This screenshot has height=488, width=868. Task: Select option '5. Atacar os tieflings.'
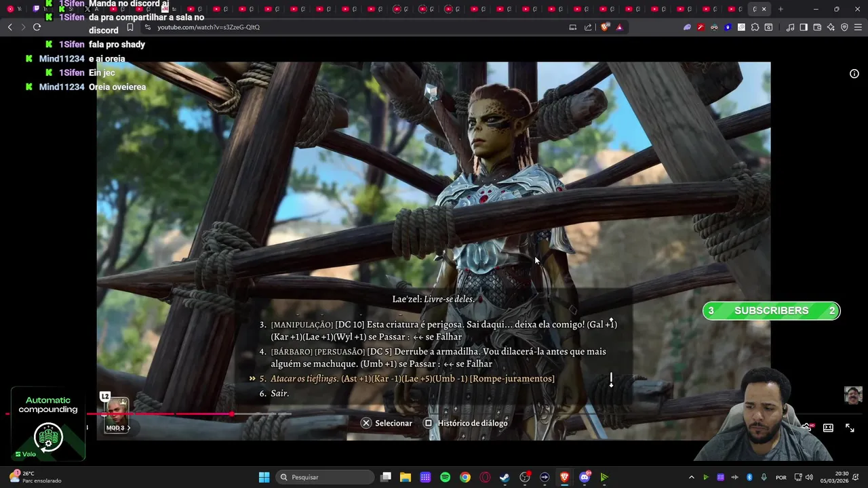[x=407, y=379]
